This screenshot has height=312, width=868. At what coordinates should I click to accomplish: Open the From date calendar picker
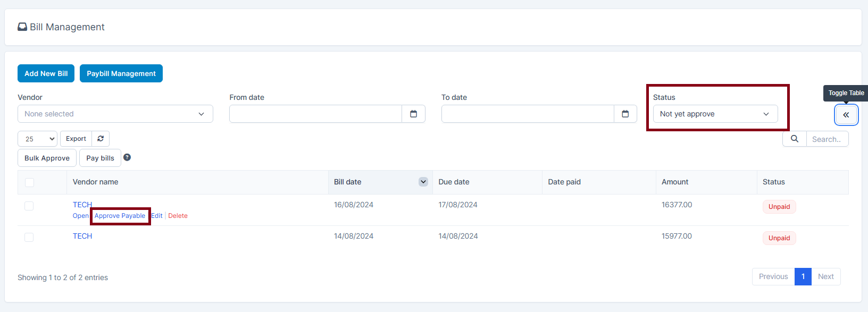(413, 114)
